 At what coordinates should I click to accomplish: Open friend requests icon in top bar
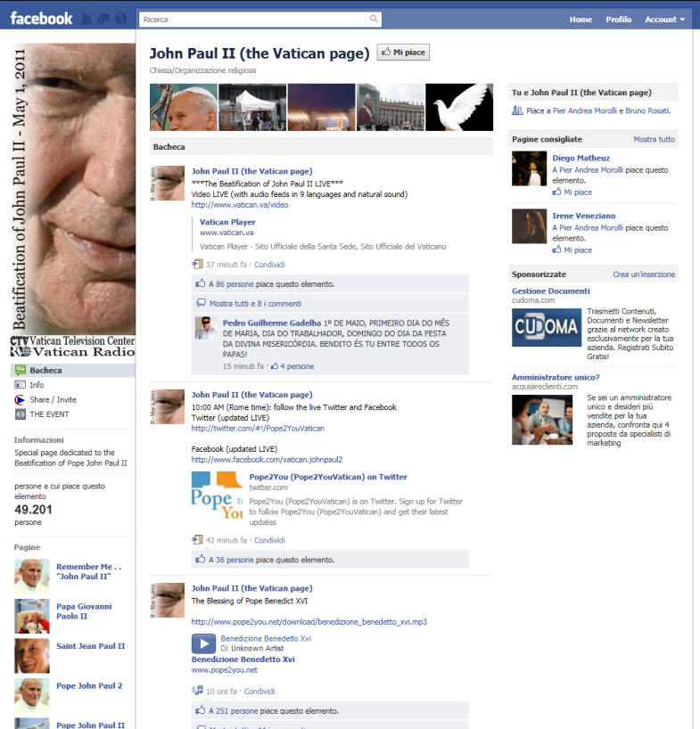pos(86,19)
